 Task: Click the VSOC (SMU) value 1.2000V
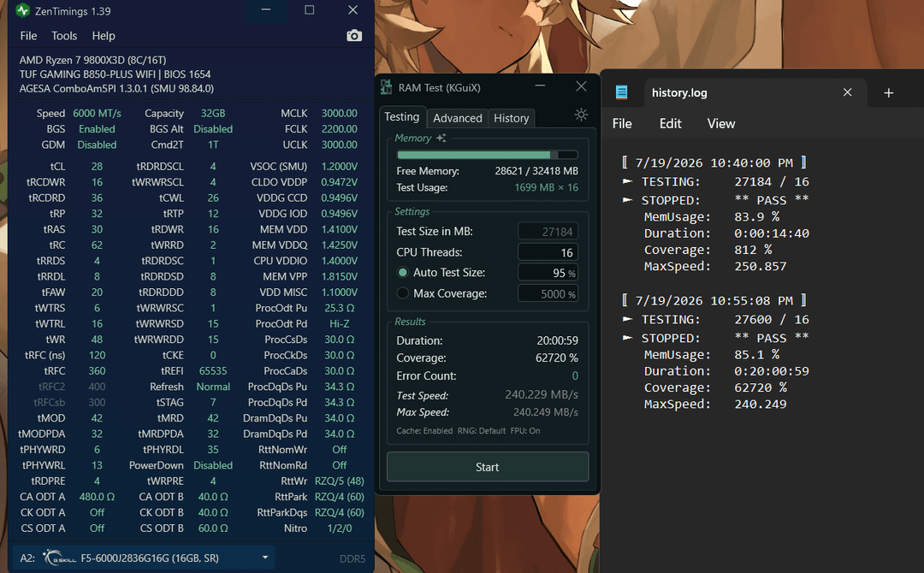(x=339, y=166)
